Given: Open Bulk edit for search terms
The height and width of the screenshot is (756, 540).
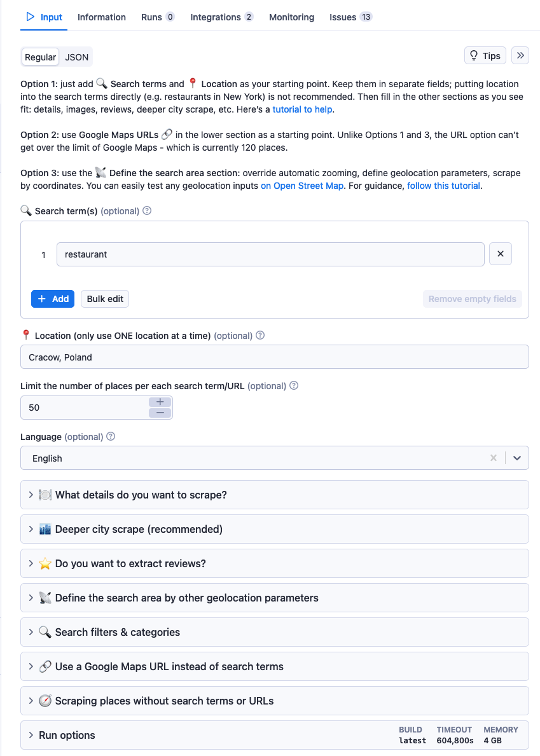Looking at the screenshot, I should 104,299.
